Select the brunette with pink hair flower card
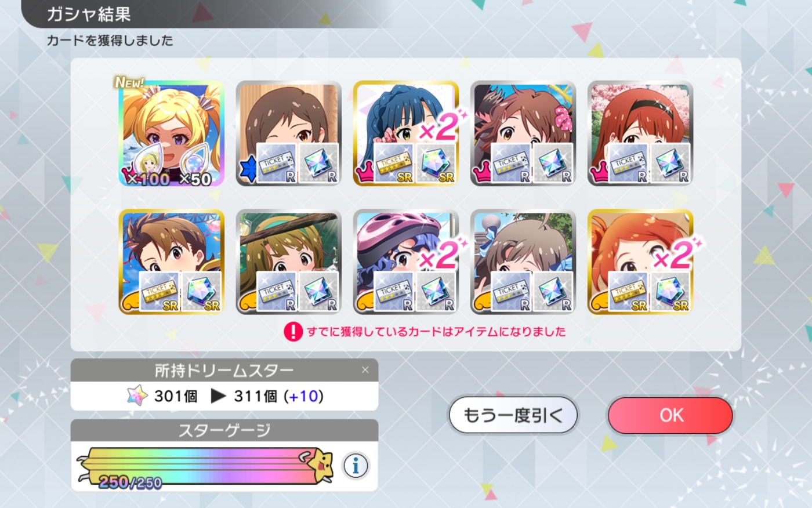This screenshot has width=812, height=508. [523, 133]
